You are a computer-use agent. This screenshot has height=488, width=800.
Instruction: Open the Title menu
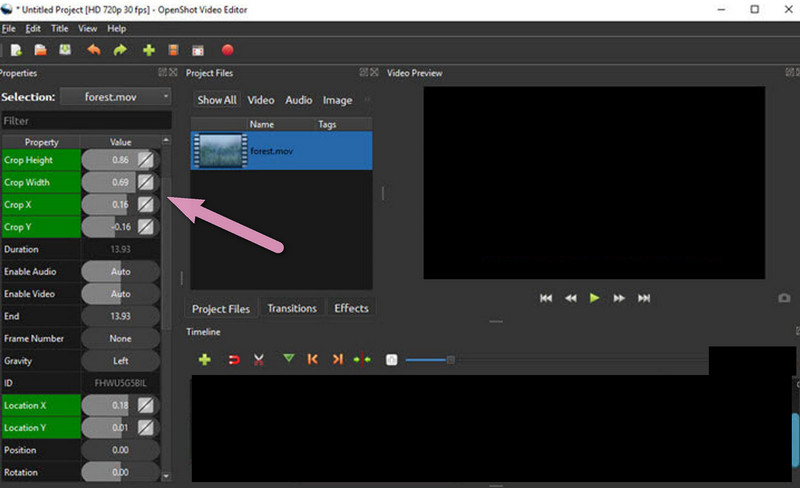60,29
